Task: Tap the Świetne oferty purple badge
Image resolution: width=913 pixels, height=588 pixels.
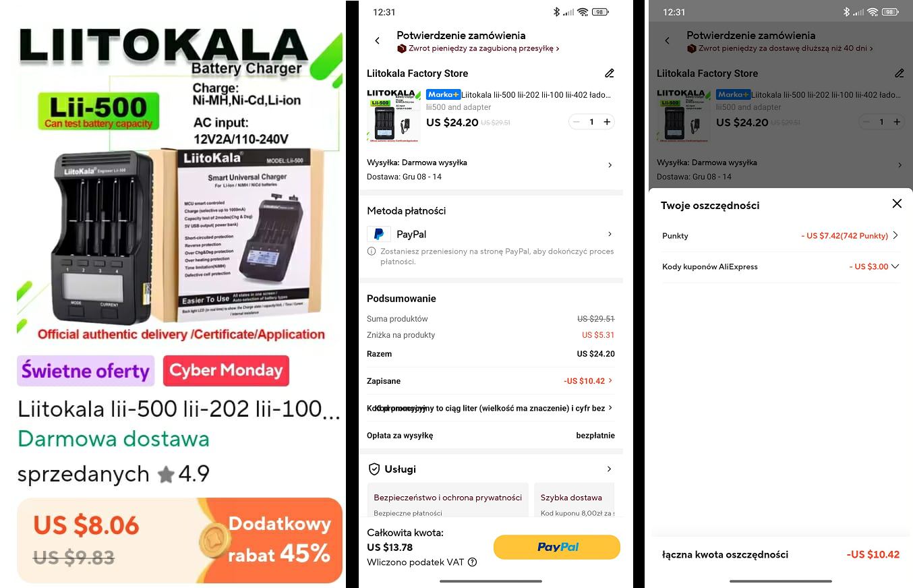Action: [86, 371]
